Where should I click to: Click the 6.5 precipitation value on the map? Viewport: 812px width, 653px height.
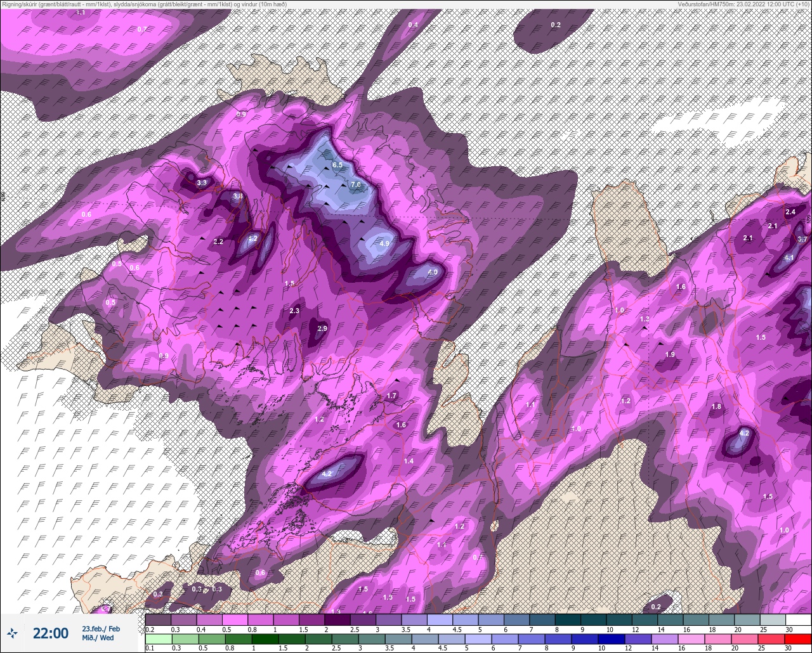[337, 165]
